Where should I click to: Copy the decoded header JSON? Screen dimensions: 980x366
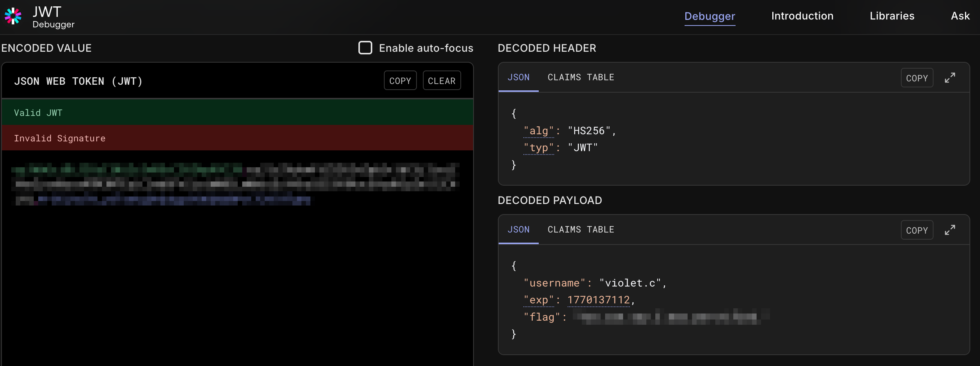917,78
